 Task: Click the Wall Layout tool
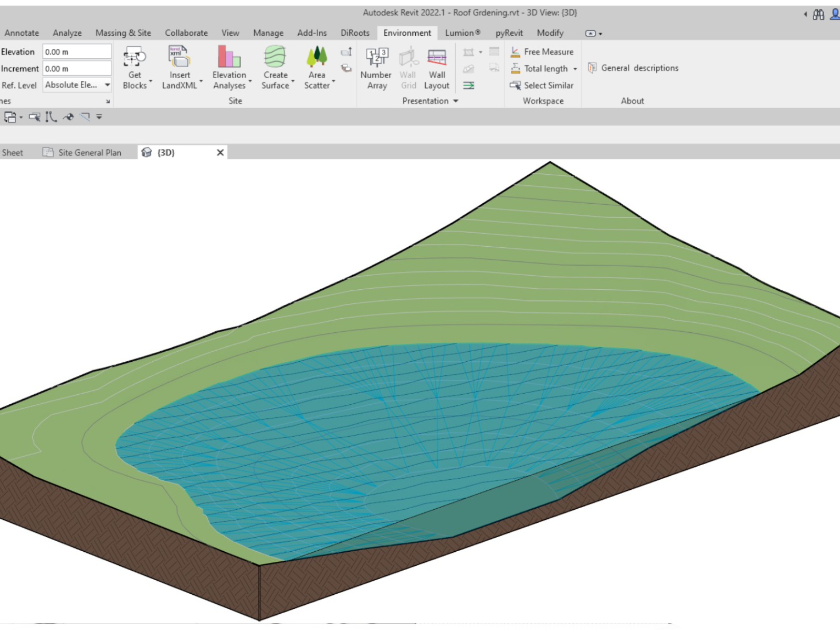tap(436, 58)
